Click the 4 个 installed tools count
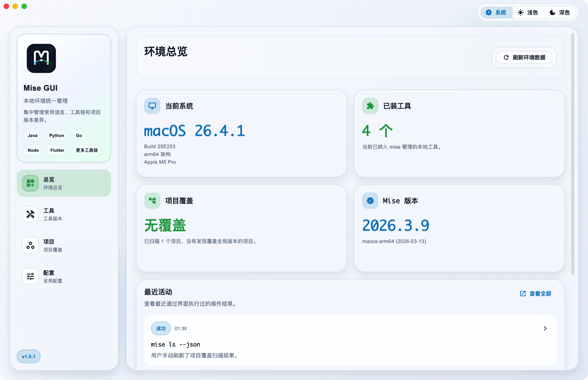Screen dimensions: 588x380 [x=377, y=131]
